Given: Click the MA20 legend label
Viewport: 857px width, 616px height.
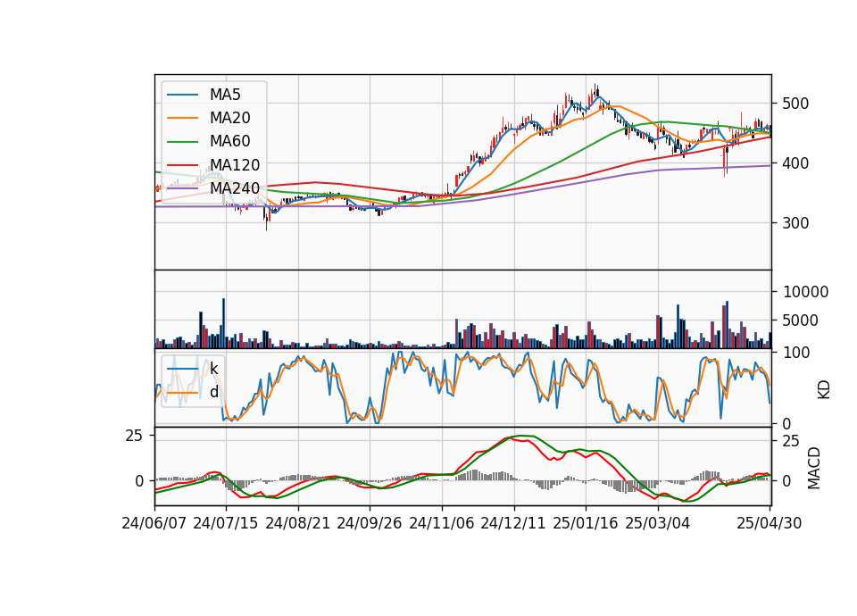Looking at the screenshot, I should (229, 118).
